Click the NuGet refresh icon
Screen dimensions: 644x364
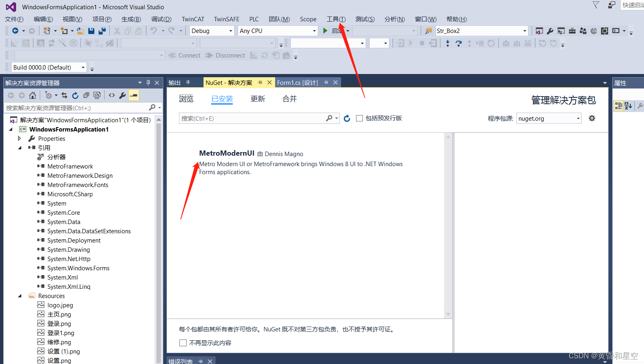pyautogui.click(x=347, y=118)
